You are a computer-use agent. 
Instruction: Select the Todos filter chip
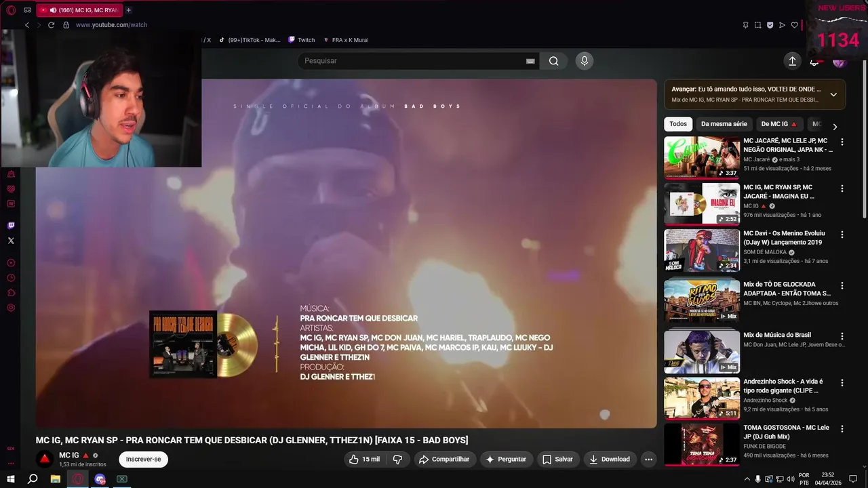(678, 124)
